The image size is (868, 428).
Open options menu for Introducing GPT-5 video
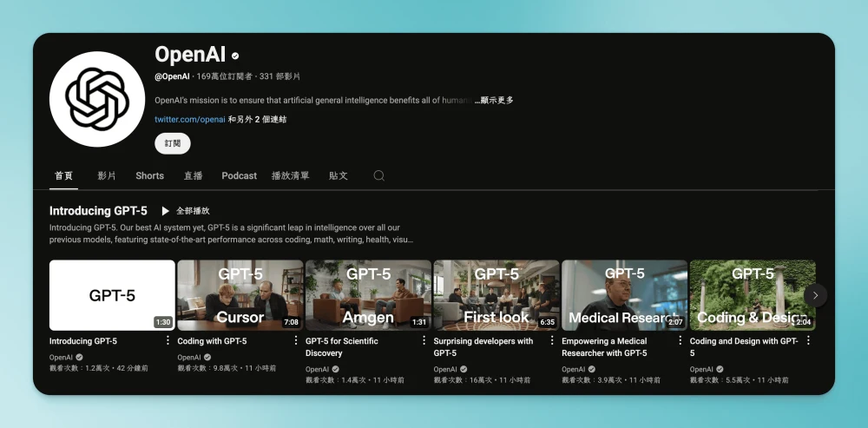[168, 340]
